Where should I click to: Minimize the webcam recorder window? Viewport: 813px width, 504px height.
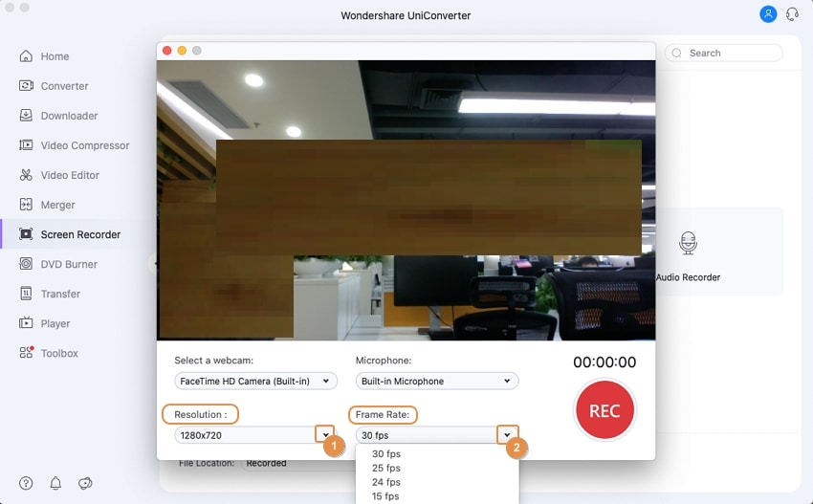tap(182, 51)
